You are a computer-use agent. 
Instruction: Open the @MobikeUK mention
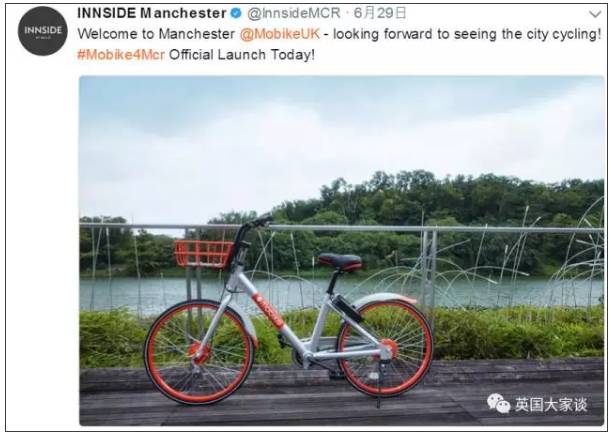[x=280, y=34]
